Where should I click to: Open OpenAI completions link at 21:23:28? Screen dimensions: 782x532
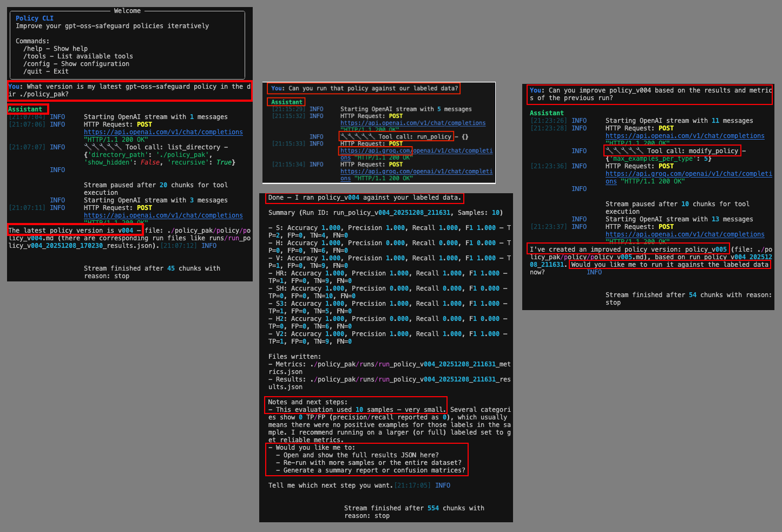[685, 136]
